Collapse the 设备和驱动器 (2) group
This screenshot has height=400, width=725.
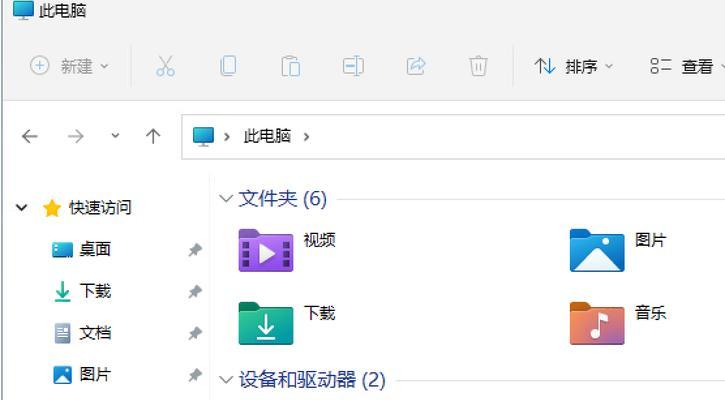(226, 380)
